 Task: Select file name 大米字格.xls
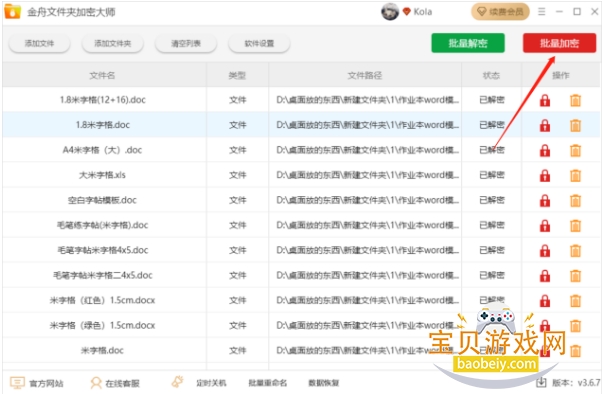click(103, 175)
